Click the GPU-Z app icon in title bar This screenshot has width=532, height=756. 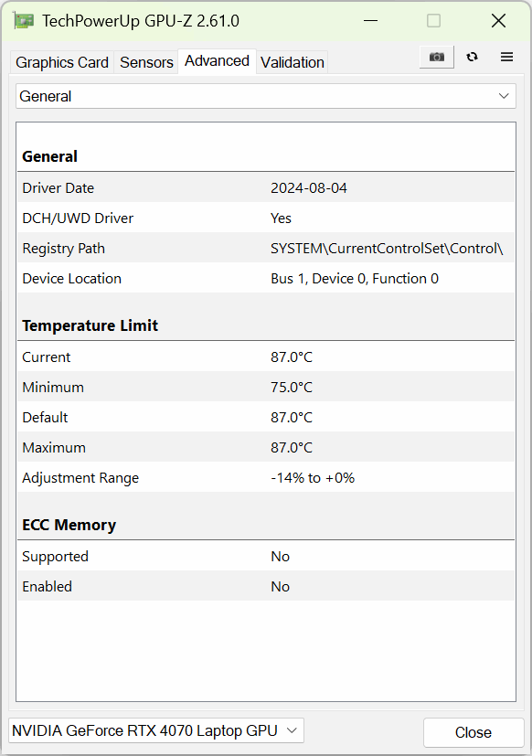coord(23,21)
